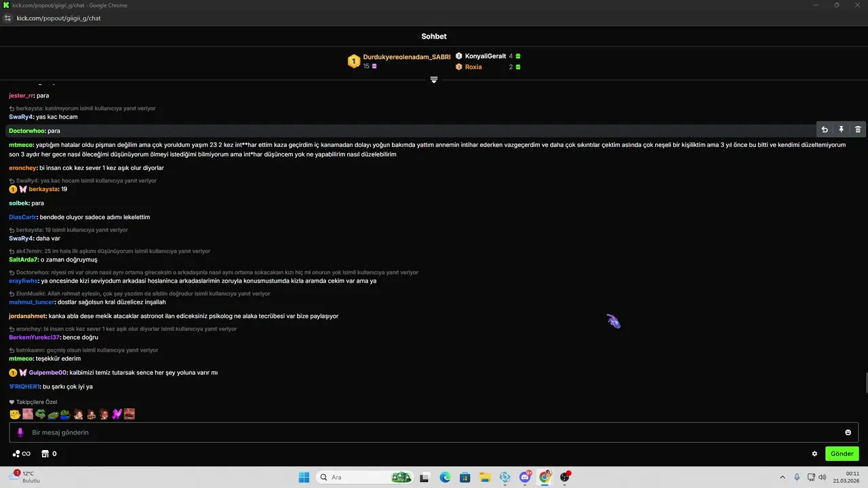Click the kick.com popout URL
The width and height of the screenshot is (868, 488).
(x=58, y=18)
